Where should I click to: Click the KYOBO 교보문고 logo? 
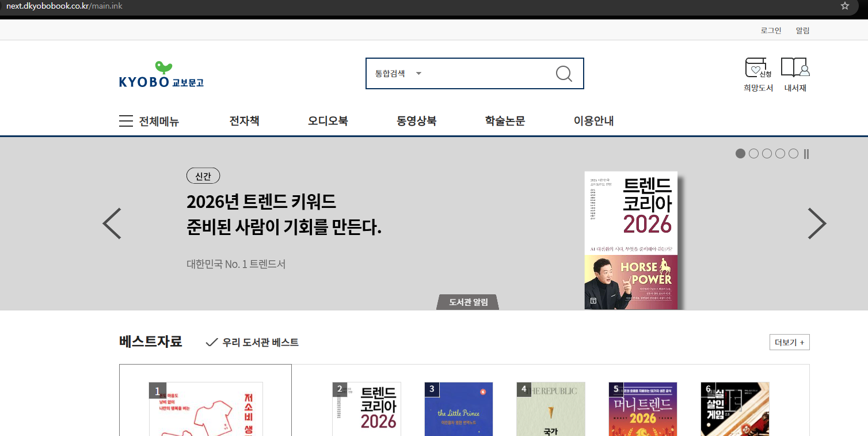[x=161, y=75]
